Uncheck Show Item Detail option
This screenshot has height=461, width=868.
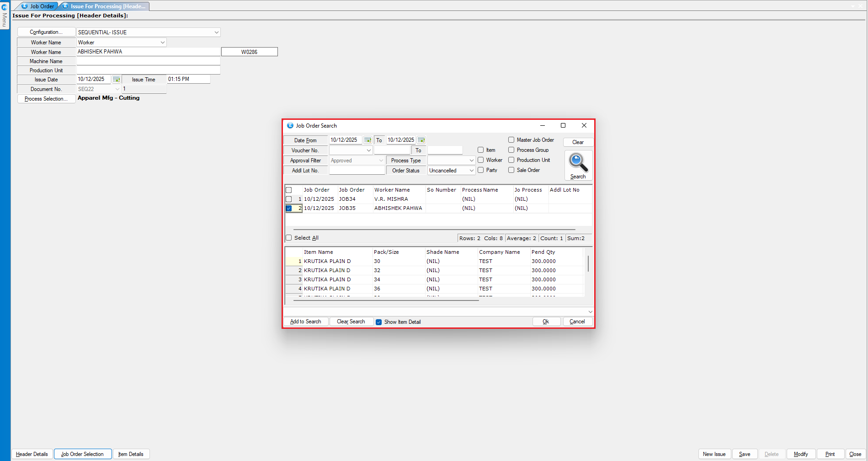click(x=378, y=322)
